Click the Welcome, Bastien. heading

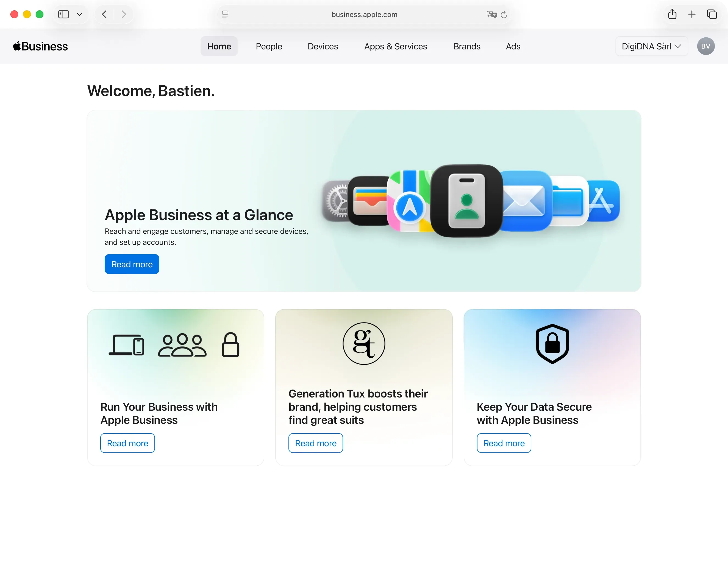tap(151, 91)
